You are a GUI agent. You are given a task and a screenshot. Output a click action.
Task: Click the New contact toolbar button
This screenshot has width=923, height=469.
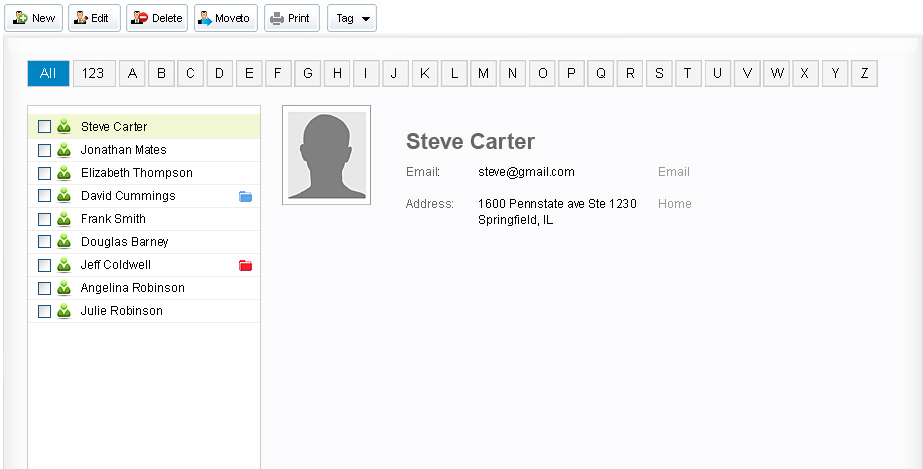pos(35,18)
